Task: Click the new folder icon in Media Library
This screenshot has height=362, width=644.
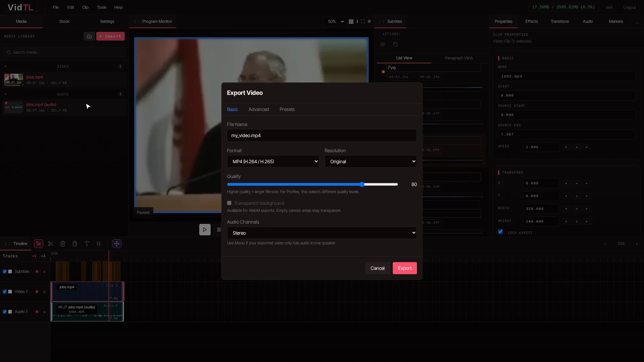Action: 89,36
